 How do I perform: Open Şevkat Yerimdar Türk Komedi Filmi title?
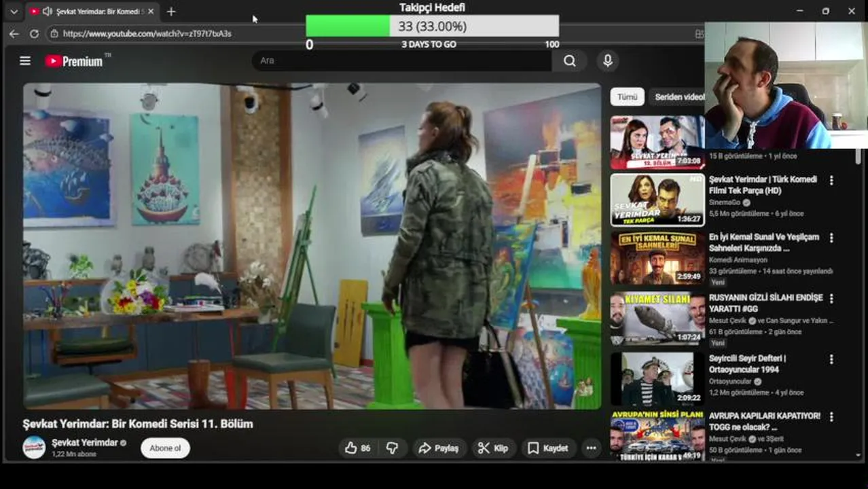coord(763,185)
